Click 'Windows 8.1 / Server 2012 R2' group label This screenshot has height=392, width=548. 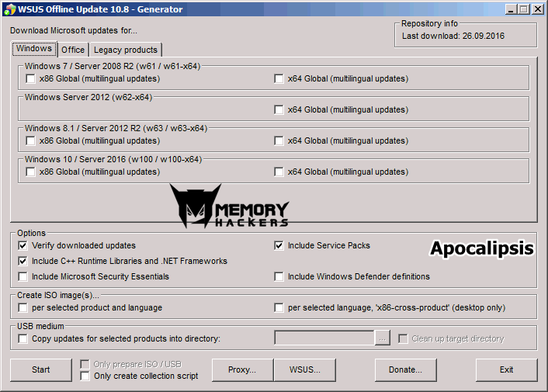(x=116, y=128)
